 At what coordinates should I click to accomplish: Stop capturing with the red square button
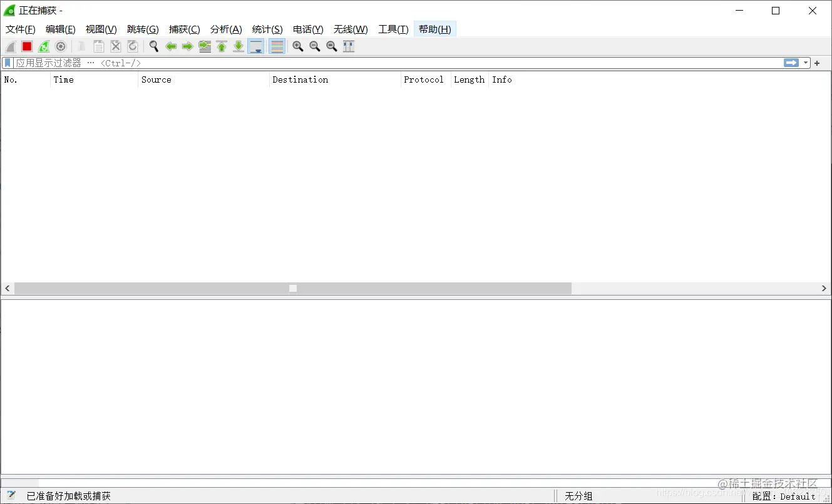(x=27, y=46)
